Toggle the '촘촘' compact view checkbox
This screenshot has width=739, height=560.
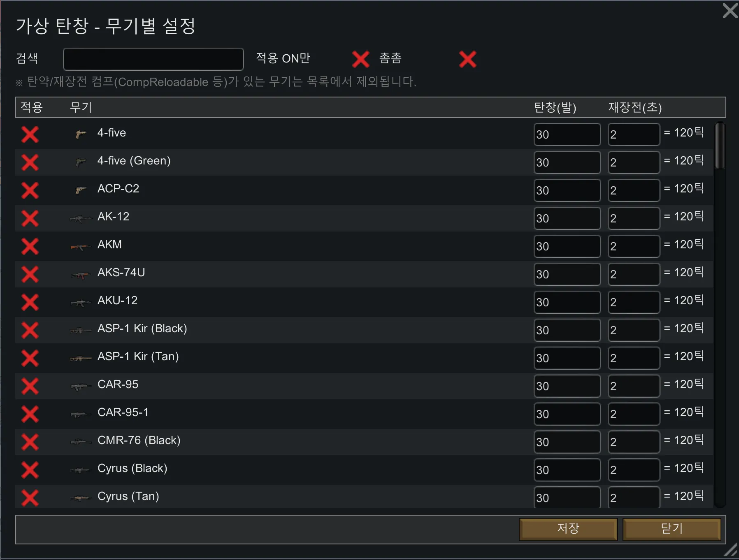(x=468, y=59)
